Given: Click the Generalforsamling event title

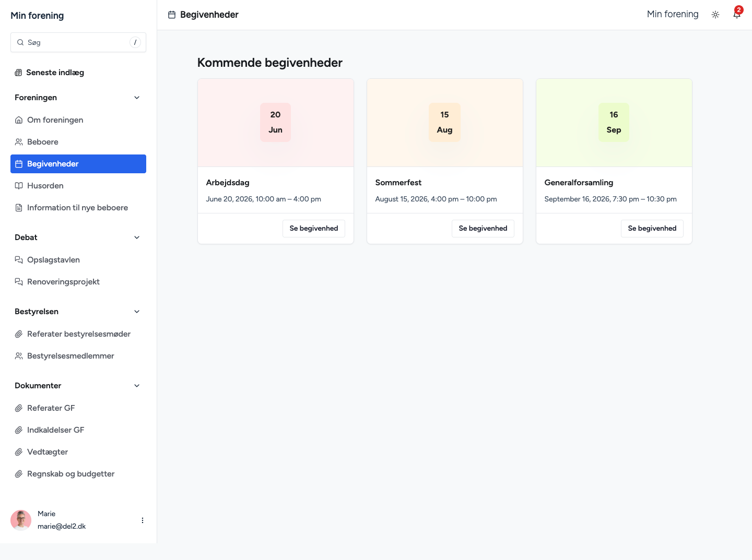Looking at the screenshot, I should point(579,183).
